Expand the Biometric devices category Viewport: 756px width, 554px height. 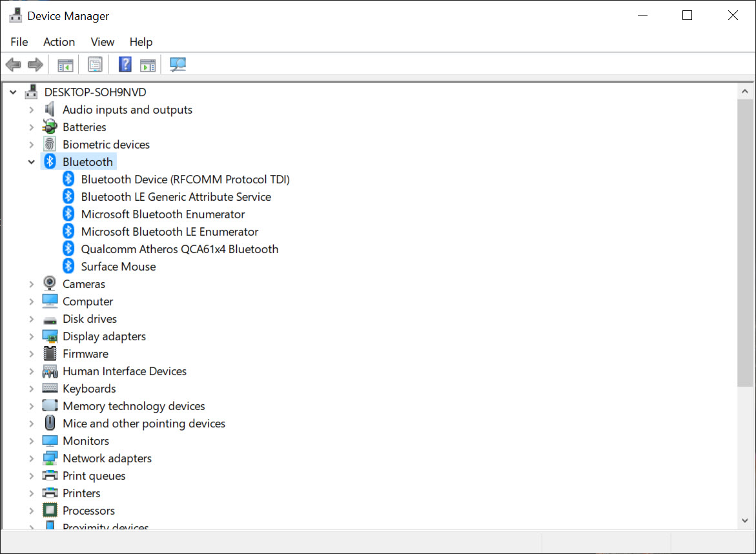[x=32, y=145]
